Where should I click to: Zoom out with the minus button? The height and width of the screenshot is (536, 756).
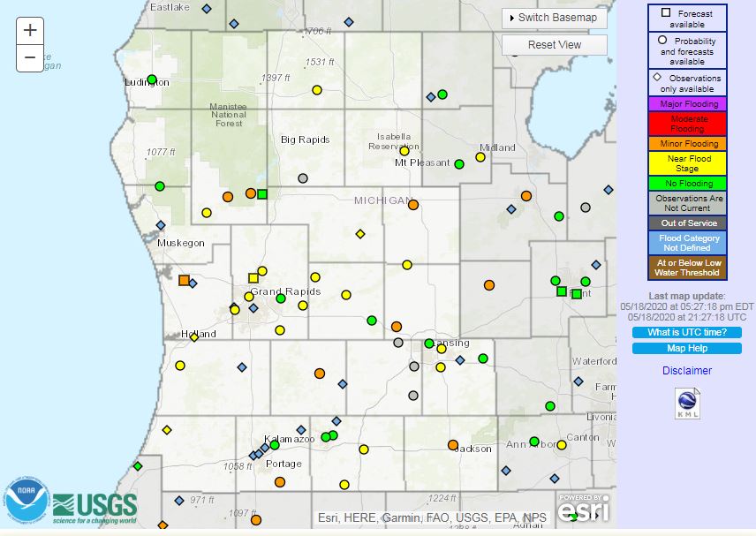tap(30, 58)
